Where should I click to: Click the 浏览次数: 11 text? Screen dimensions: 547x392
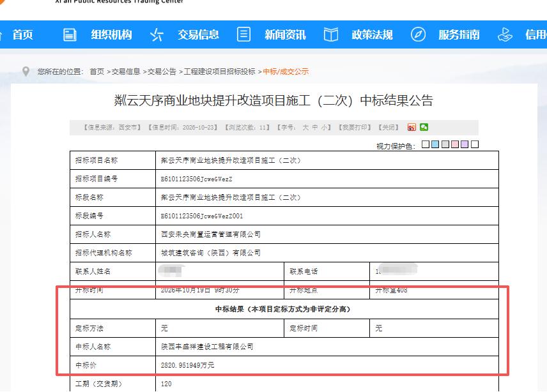pos(247,128)
